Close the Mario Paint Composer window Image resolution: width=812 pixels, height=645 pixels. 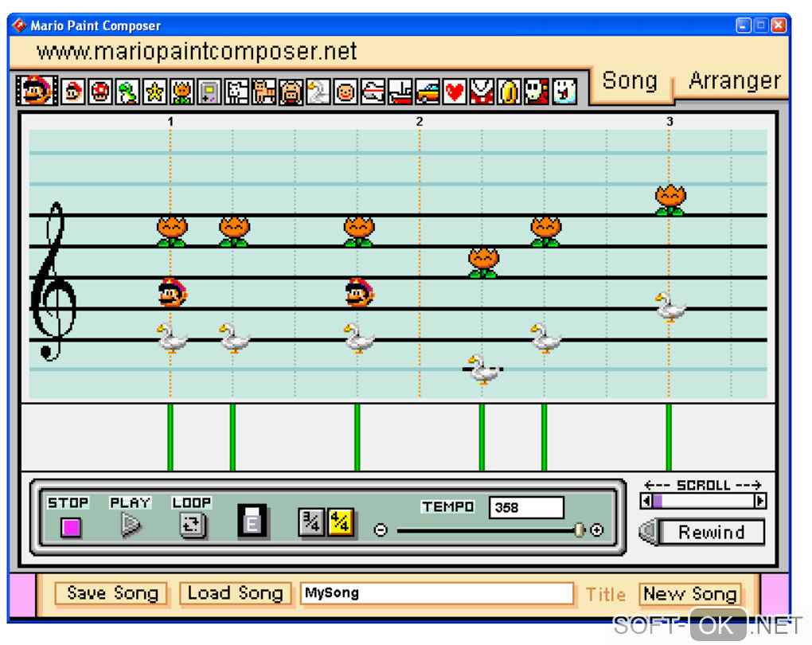(x=779, y=25)
